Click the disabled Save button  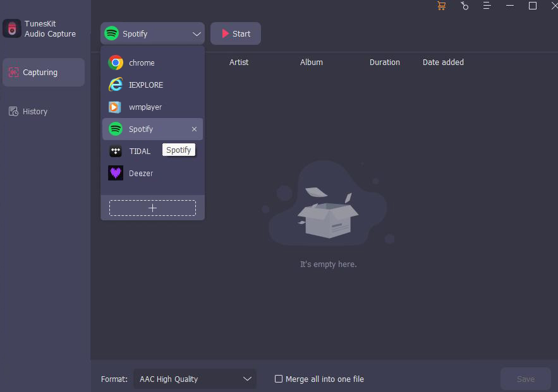(x=526, y=379)
